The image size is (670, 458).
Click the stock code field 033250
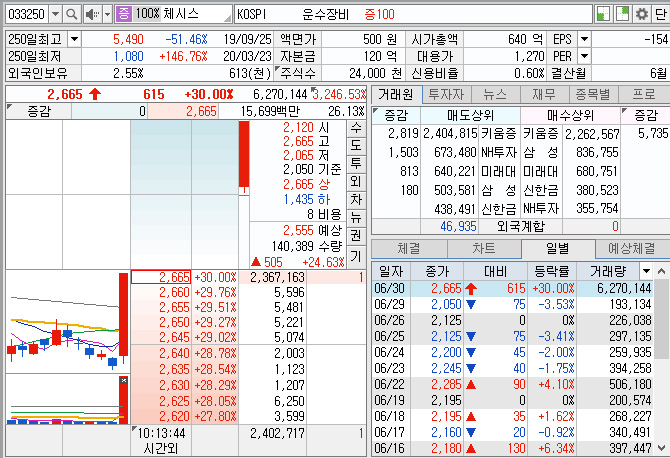[26, 15]
